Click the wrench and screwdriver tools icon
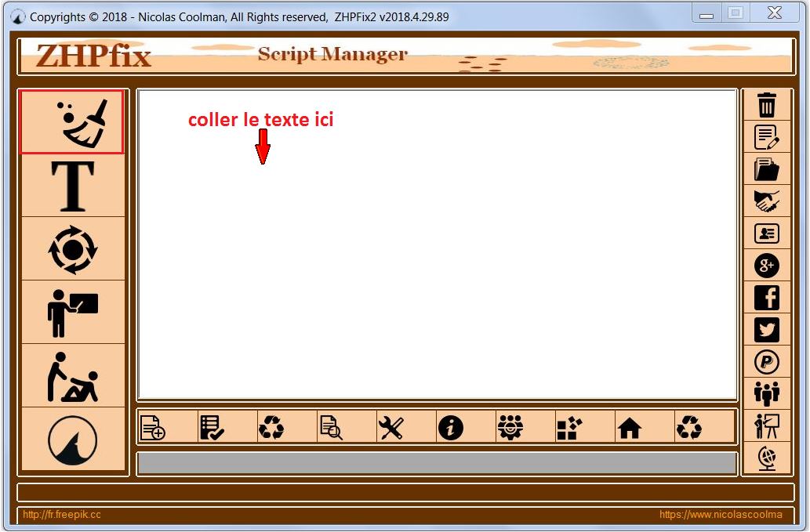The image size is (810, 532). [391, 427]
